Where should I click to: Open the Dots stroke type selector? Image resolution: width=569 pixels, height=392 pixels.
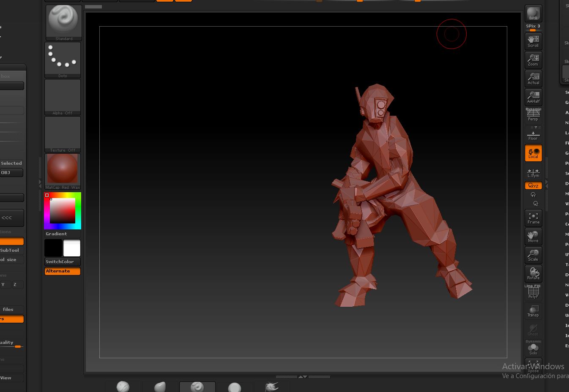(x=63, y=60)
